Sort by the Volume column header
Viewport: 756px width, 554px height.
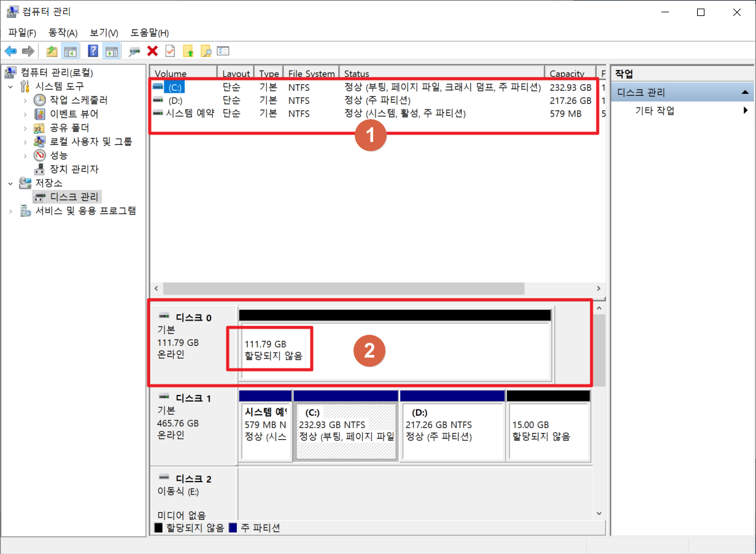tap(184, 72)
